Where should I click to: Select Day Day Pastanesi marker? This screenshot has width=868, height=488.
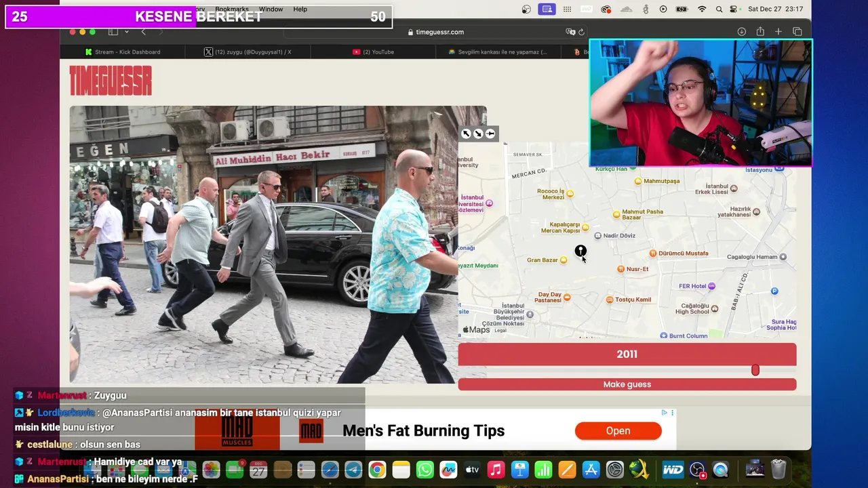coord(567,298)
